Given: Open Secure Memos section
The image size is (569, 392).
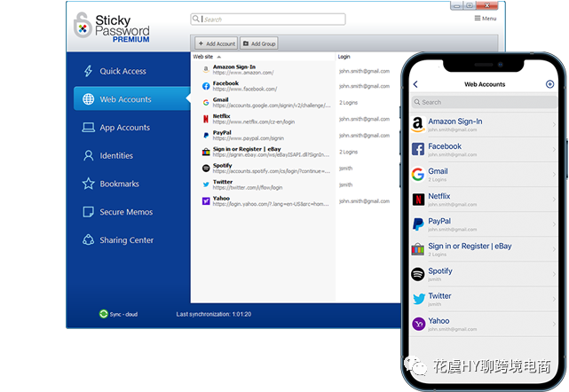Looking at the screenshot, I should (126, 212).
